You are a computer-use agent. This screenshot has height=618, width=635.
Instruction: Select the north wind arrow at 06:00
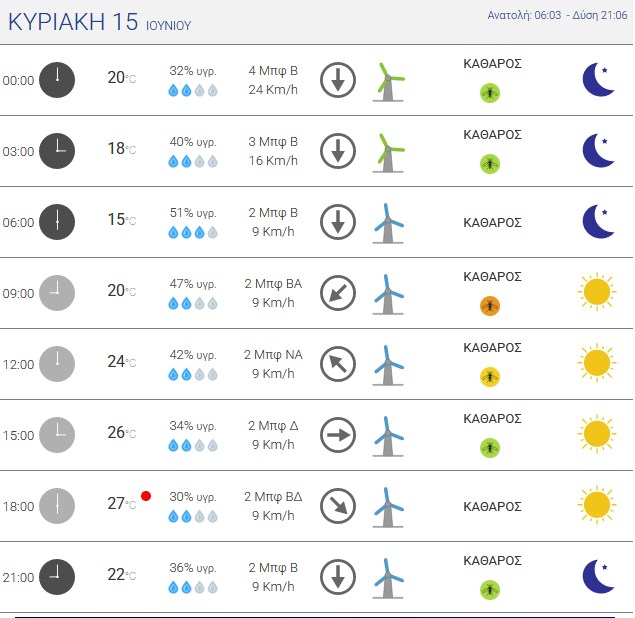338,222
